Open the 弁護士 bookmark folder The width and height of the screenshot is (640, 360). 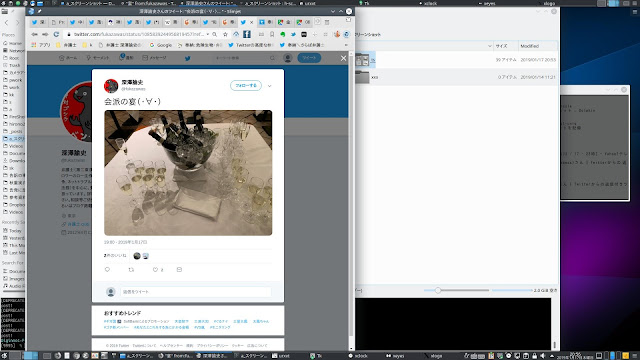pos(67,45)
